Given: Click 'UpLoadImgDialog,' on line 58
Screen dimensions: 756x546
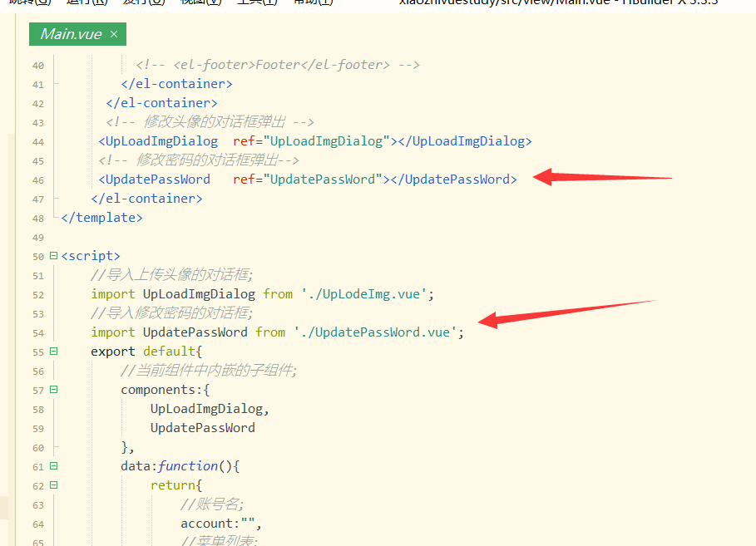Looking at the screenshot, I should (x=210, y=409).
